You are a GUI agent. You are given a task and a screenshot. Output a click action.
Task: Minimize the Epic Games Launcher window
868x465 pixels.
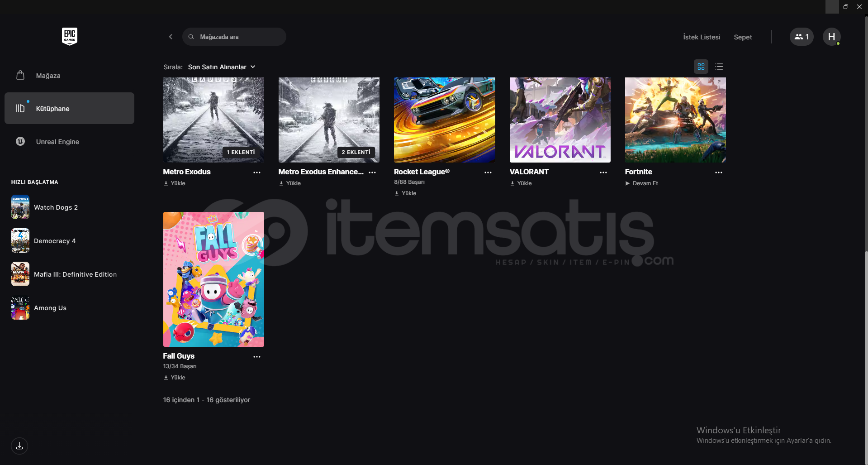[x=832, y=7]
